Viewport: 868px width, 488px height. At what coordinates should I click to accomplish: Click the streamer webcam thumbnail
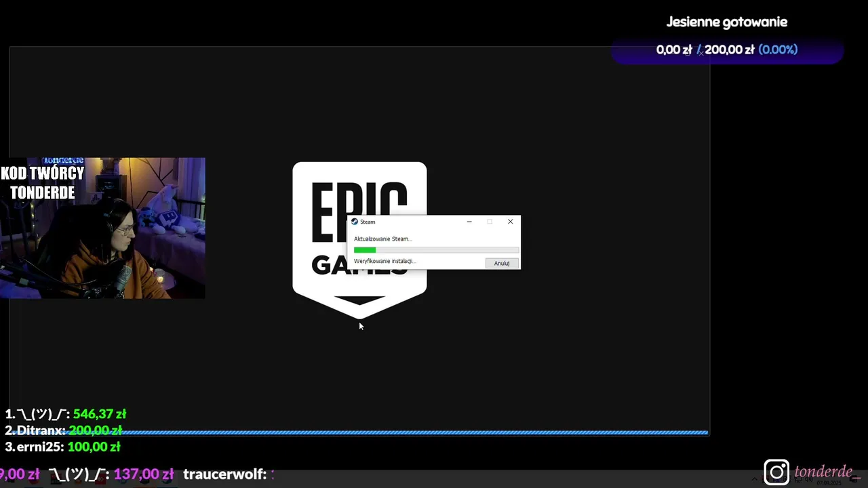pos(102,228)
